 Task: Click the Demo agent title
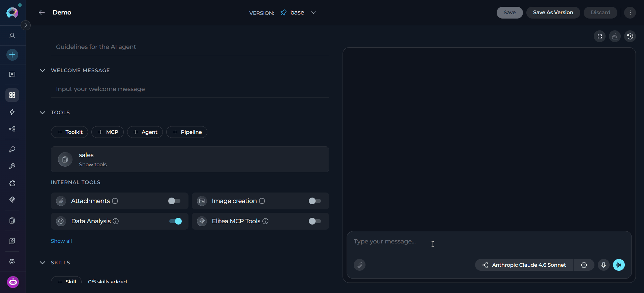[x=62, y=12]
